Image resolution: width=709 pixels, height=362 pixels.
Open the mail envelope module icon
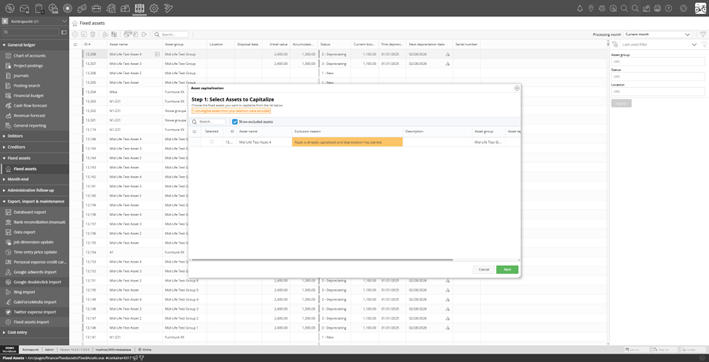coord(24,8)
